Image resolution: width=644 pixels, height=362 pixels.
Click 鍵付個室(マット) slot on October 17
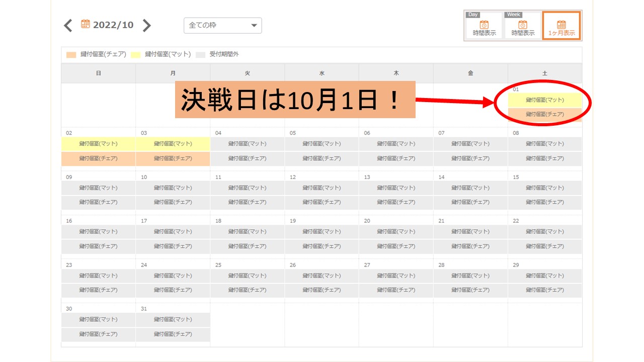click(173, 232)
